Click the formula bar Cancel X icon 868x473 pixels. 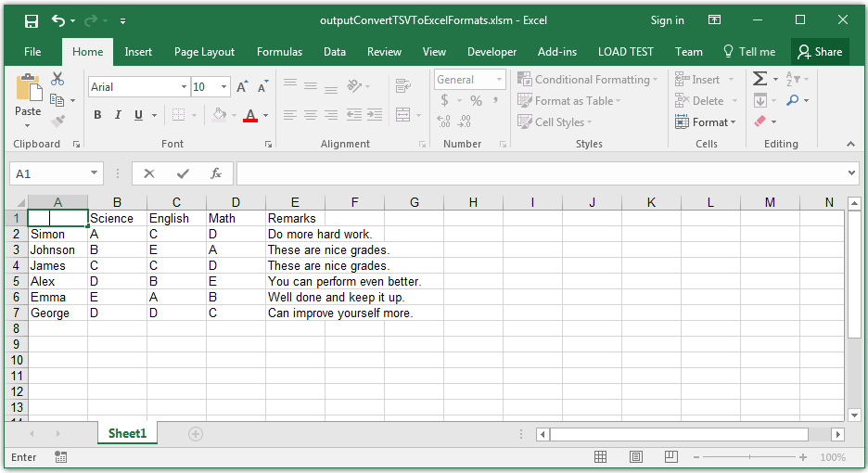(x=149, y=174)
